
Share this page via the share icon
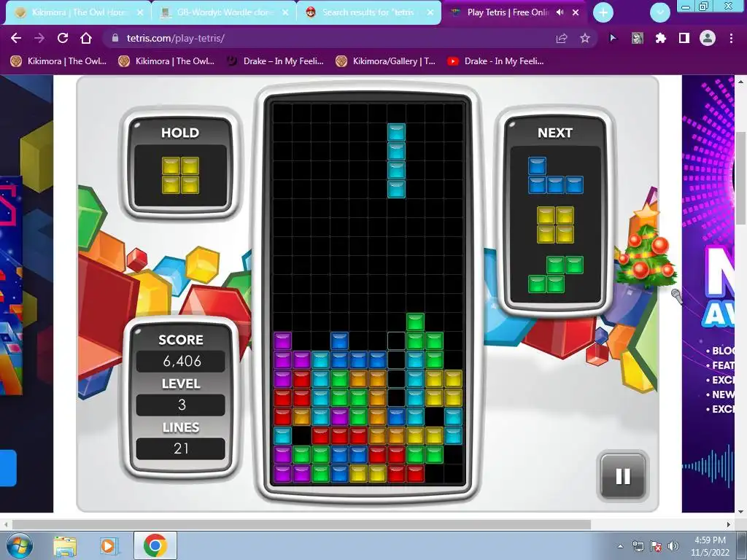pos(562,38)
